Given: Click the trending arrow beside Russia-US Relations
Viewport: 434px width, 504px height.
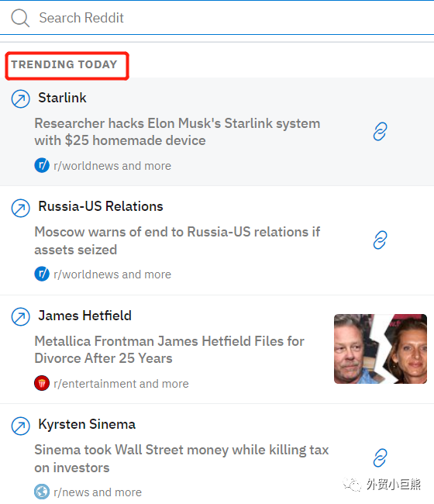Looking at the screenshot, I should pyautogui.click(x=21, y=208).
